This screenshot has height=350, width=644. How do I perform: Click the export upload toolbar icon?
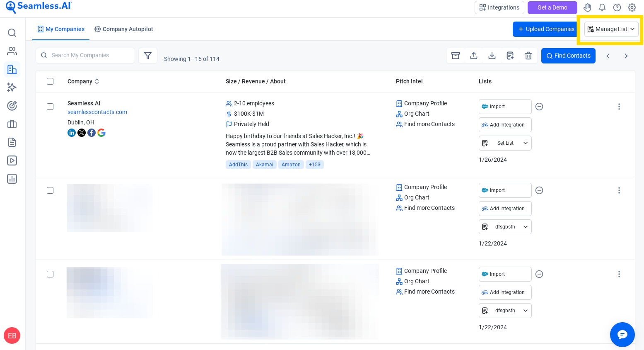click(x=474, y=56)
